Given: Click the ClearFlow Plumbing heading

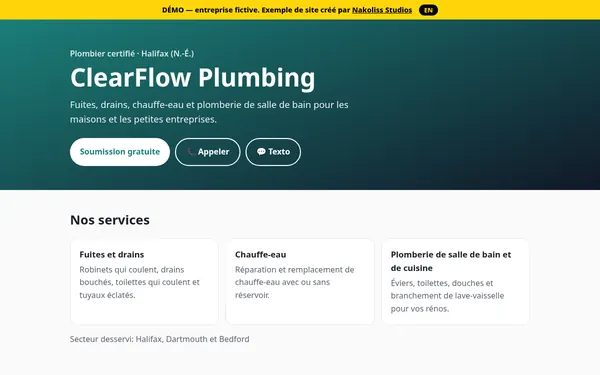Looking at the screenshot, I should [192, 78].
